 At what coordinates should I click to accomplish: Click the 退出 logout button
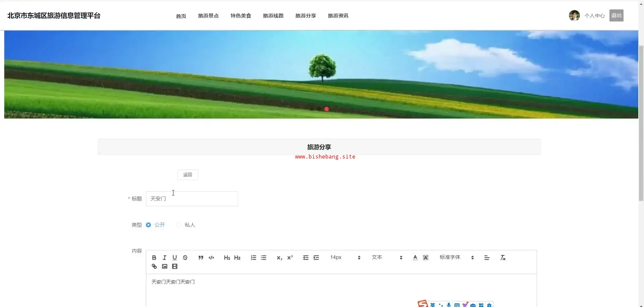616,15
